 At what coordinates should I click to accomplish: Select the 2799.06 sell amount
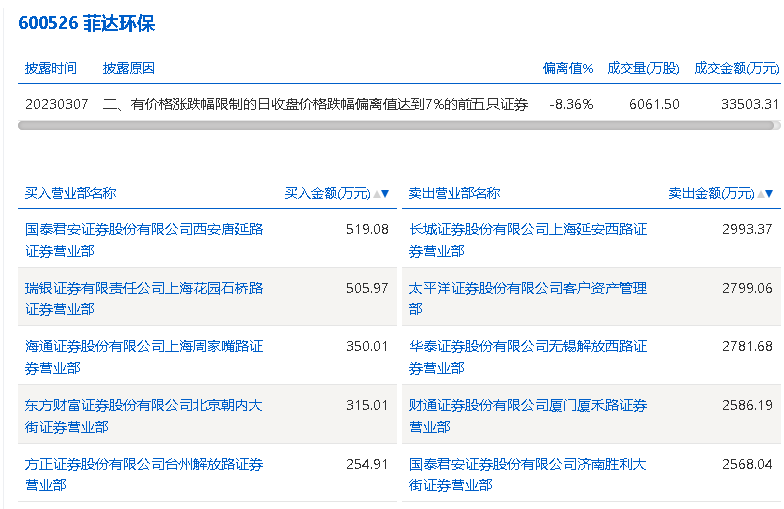click(747, 288)
